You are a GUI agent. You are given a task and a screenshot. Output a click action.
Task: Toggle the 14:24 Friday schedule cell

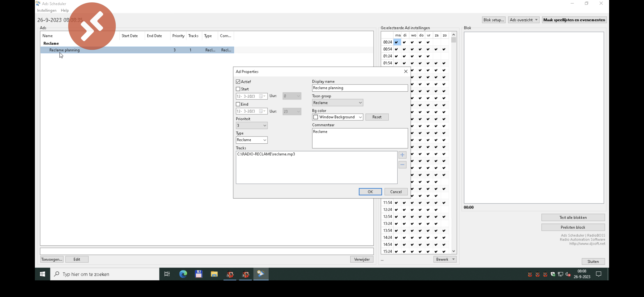[x=428, y=238]
